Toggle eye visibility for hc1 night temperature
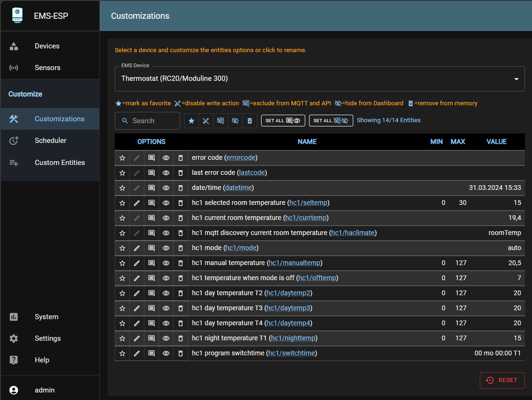Viewport: 532px width, 400px height. [166, 338]
